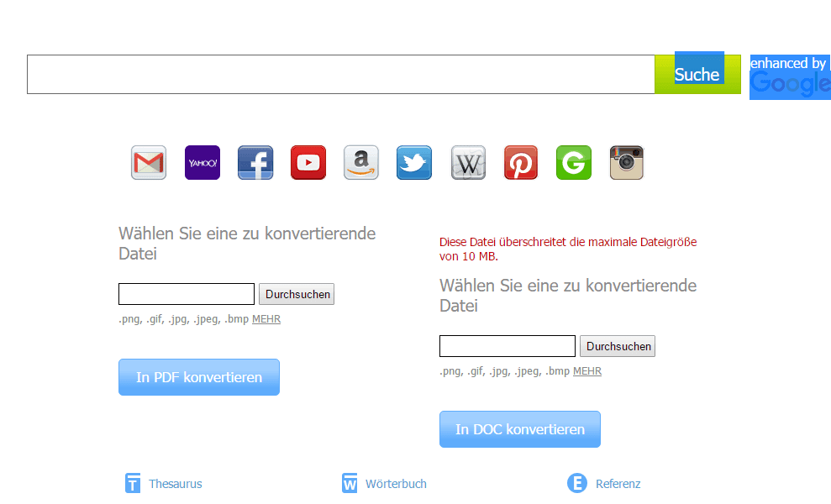Image resolution: width=831 pixels, height=504 pixels.
Task: Open the Pinterest shortcut icon
Action: pyautogui.click(x=521, y=163)
